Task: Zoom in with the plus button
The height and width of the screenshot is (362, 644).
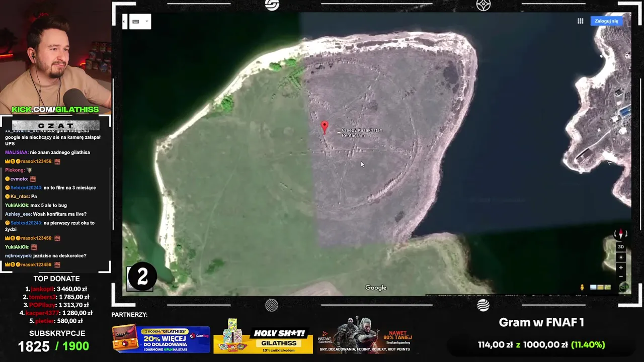Action: (x=621, y=267)
